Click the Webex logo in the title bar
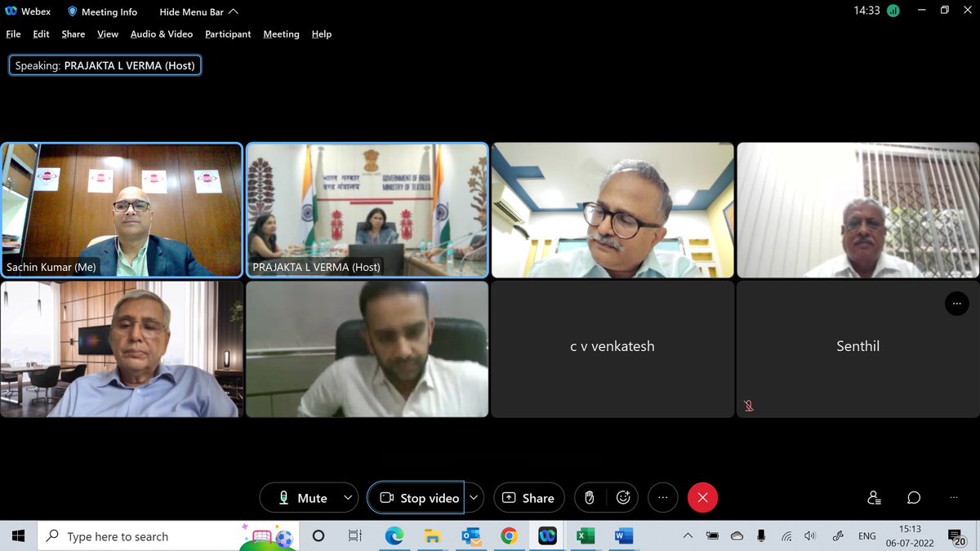The image size is (980, 551). (x=11, y=11)
